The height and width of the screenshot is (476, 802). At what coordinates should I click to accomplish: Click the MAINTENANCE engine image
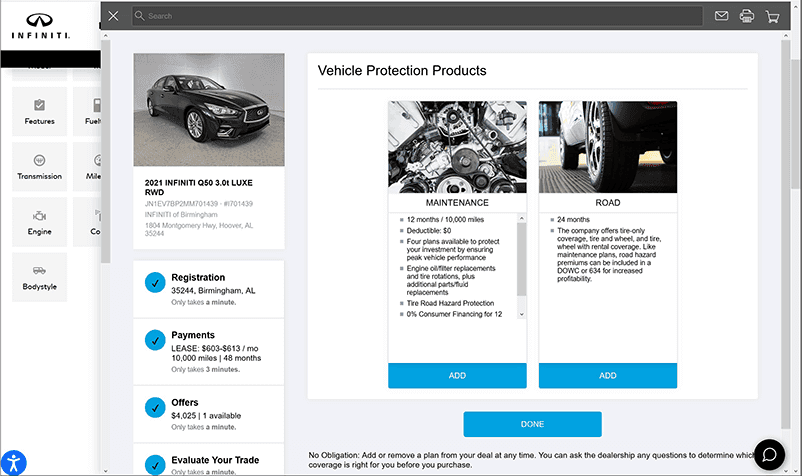(457, 147)
